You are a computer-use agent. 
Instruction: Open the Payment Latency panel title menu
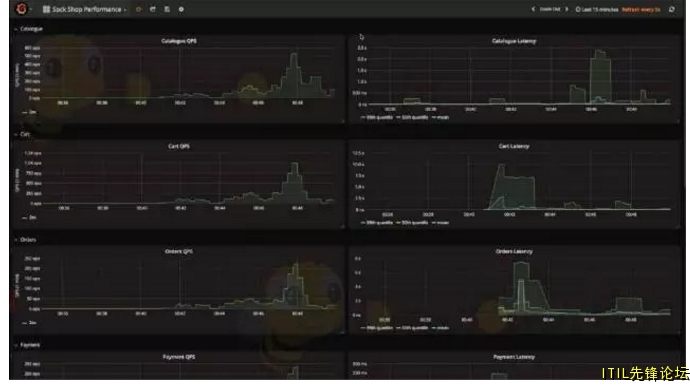click(514, 357)
